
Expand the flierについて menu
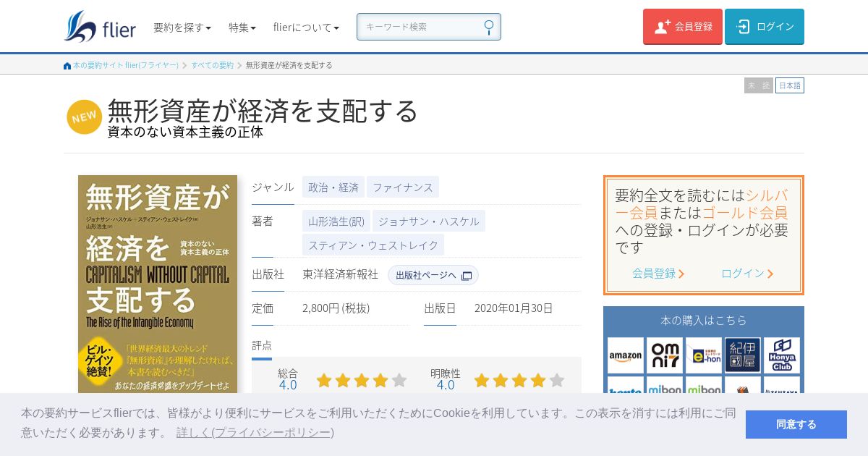click(x=306, y=27)
